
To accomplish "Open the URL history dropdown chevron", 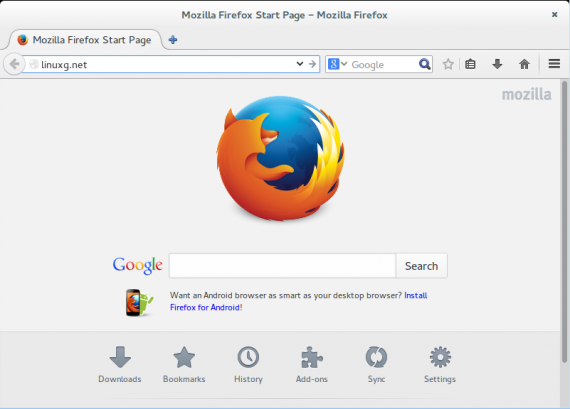I will [x=300, y=64].
